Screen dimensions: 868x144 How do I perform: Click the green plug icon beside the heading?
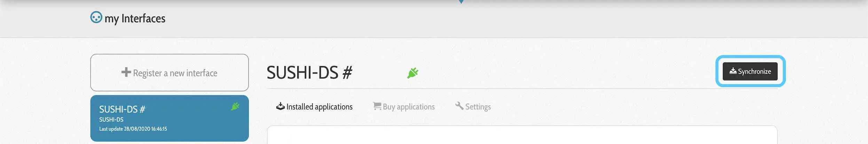[x=413, y=73]
